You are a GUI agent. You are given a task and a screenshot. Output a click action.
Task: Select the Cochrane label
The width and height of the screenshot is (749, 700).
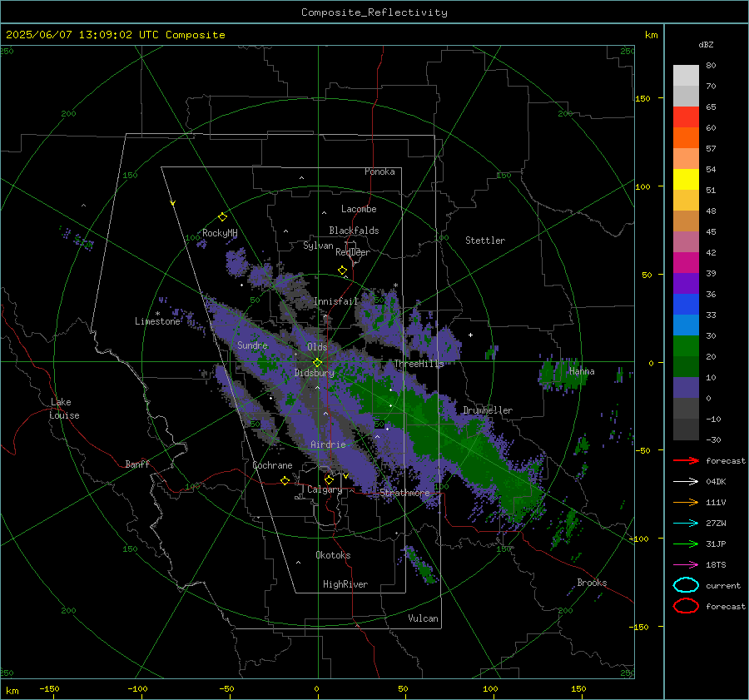click(x=272, y=465)
